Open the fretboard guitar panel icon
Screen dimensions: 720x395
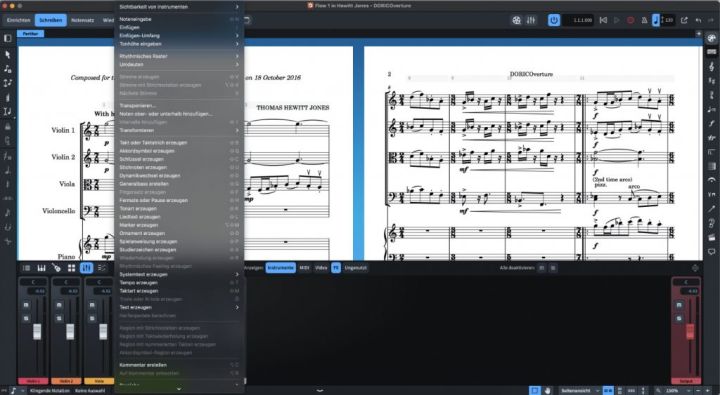56,268
